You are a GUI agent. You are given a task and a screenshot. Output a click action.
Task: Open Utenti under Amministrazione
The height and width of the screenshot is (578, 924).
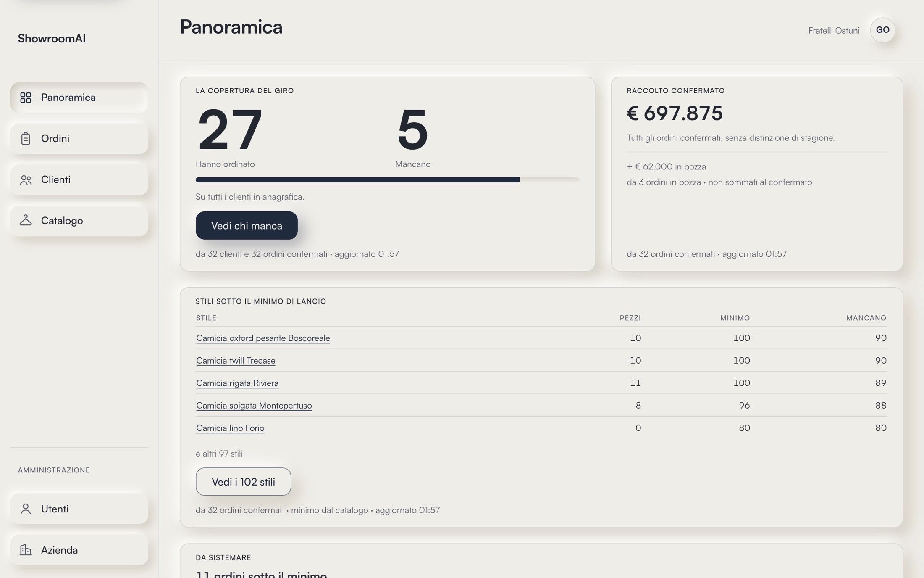tap(79, 509)
